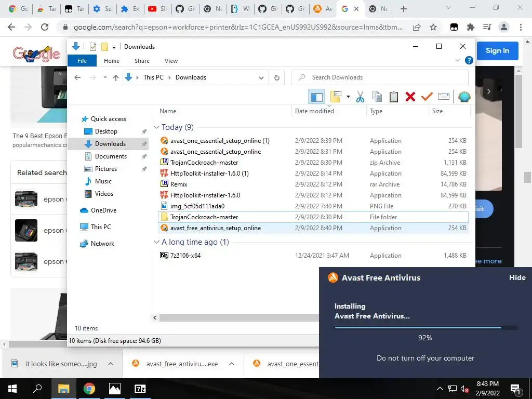The height and width of the screenshot is (399, 532).
Task: Open options for the jpg download item
Action: click(111, 364)
